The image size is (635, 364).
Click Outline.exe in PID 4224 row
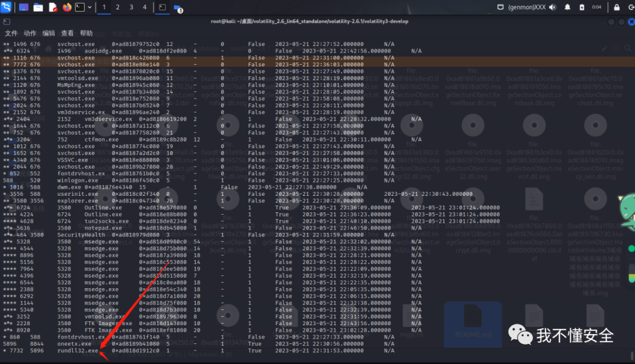(x=103, y=215)
